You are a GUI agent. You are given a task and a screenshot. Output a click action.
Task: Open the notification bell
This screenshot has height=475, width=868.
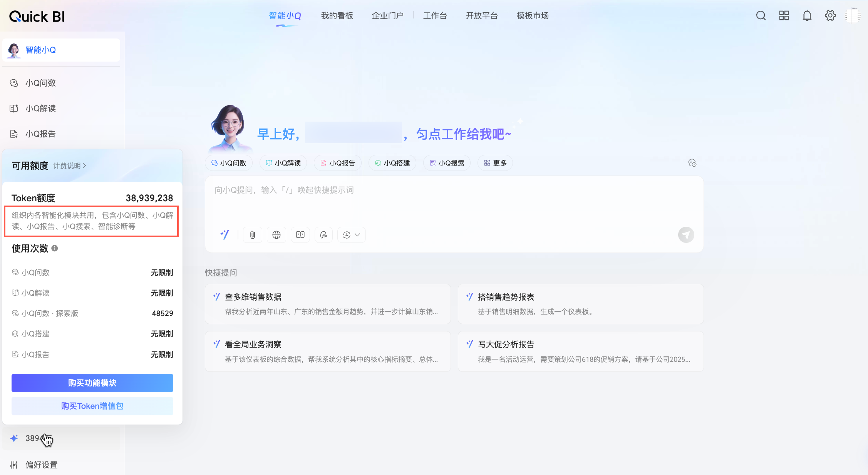pos(807,16)
